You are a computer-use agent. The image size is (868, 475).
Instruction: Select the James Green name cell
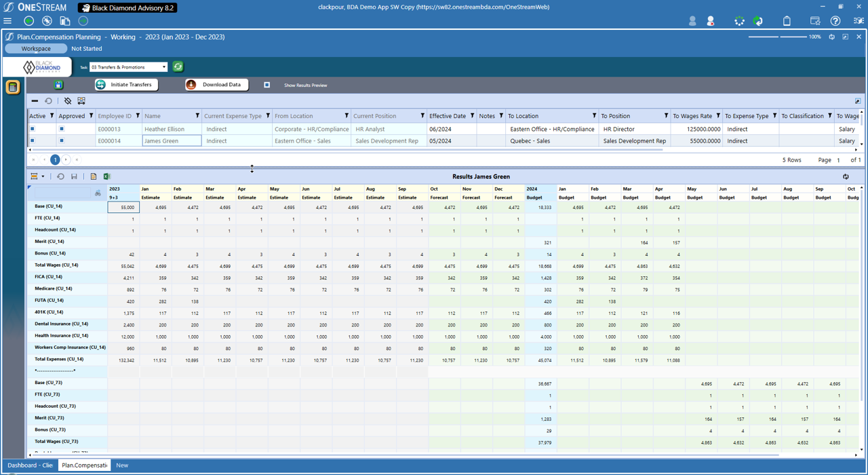tap(172, 141)
